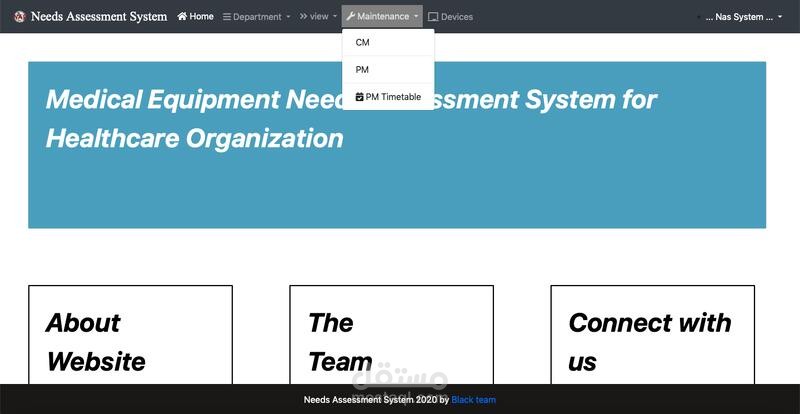
Task: Click the view nav label
Action: point(319,16)
